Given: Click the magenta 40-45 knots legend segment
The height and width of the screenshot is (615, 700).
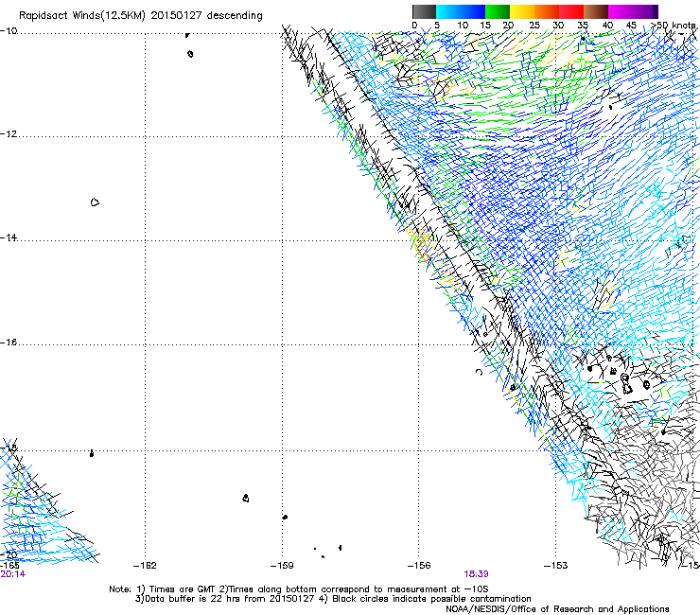Looking at the screenshot, I should [x=621, y=11].
